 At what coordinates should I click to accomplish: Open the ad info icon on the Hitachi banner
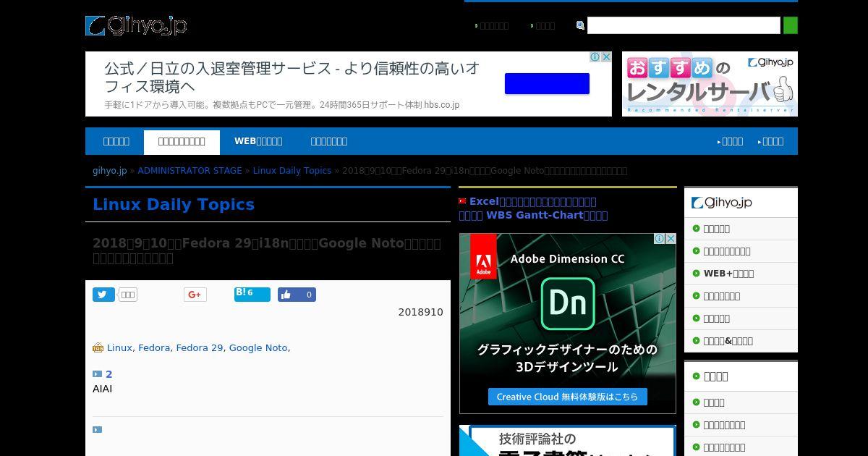[x=595, y=57]
